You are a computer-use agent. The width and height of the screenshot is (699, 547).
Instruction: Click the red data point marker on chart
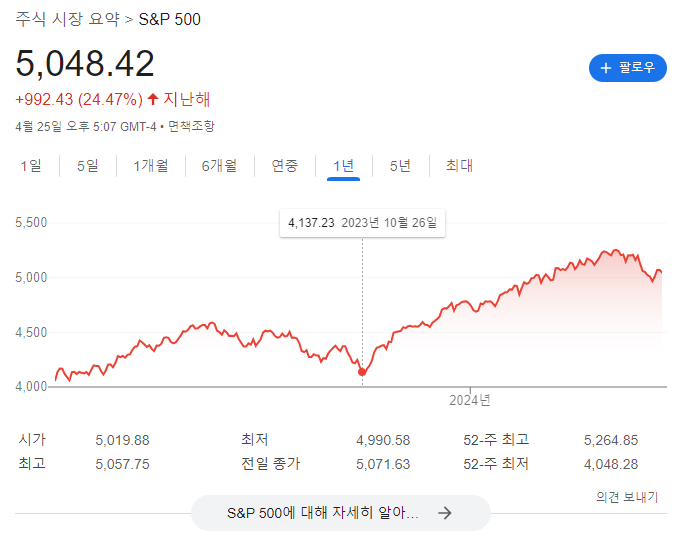tap(362, 372)
